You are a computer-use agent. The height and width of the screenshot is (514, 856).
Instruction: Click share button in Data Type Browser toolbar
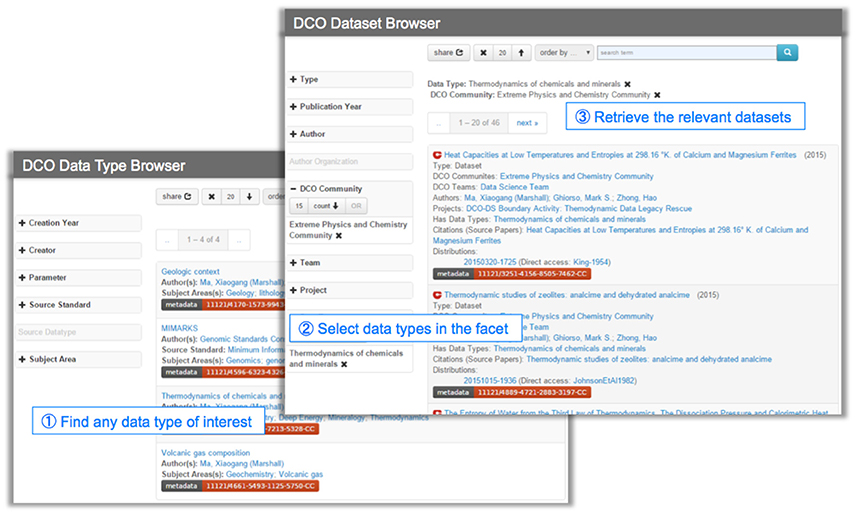pyautogui.click(x=176, y=196)
